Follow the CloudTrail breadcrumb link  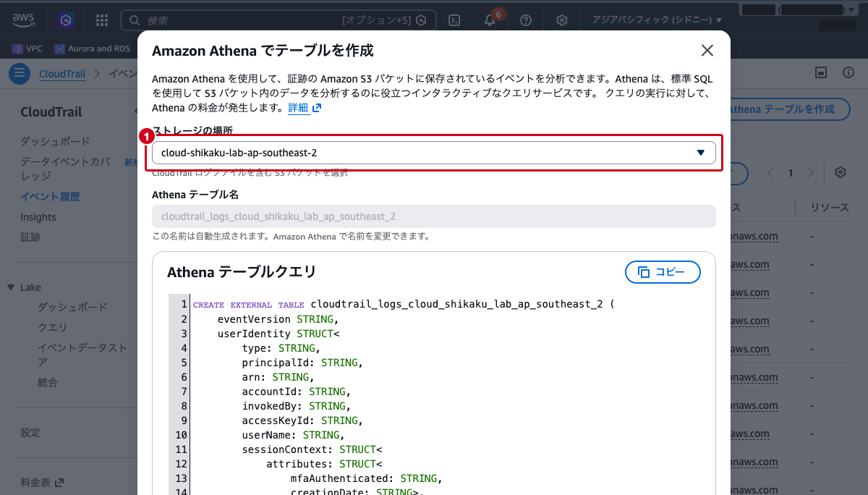click(62, 73)
